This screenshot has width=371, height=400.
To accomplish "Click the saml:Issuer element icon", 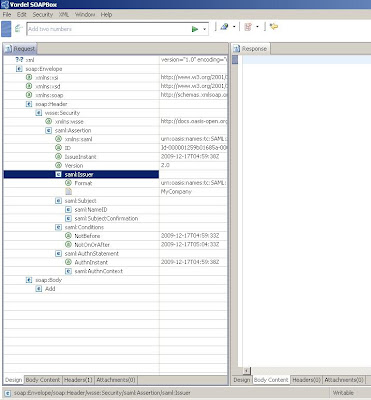I will pos(58,174).
